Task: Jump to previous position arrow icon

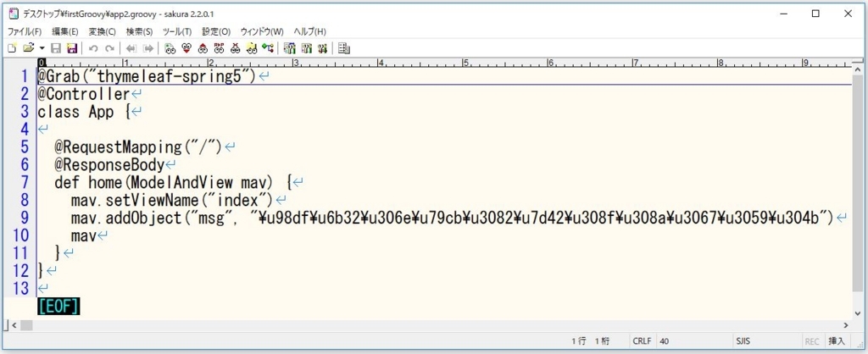Action: 131,48
